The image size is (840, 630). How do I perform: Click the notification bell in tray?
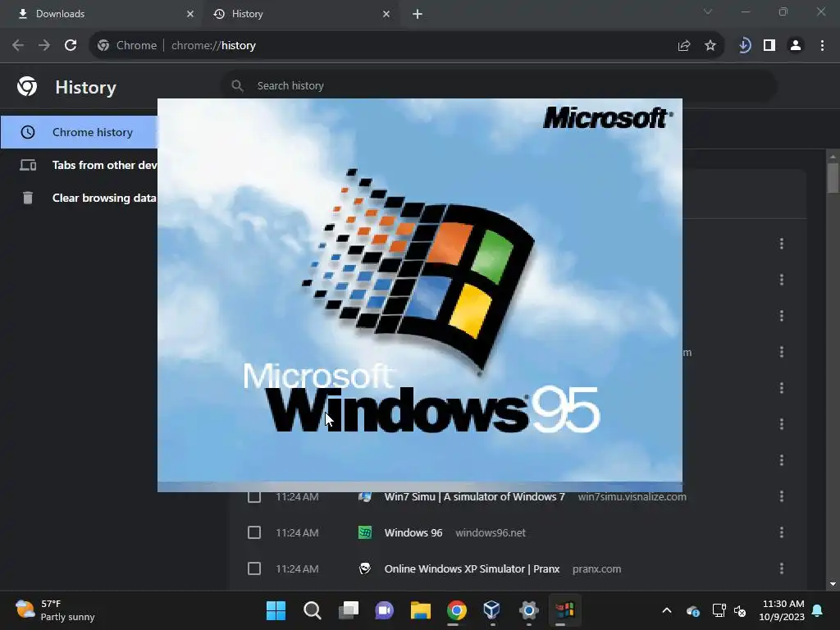click(x=818, y=610)
